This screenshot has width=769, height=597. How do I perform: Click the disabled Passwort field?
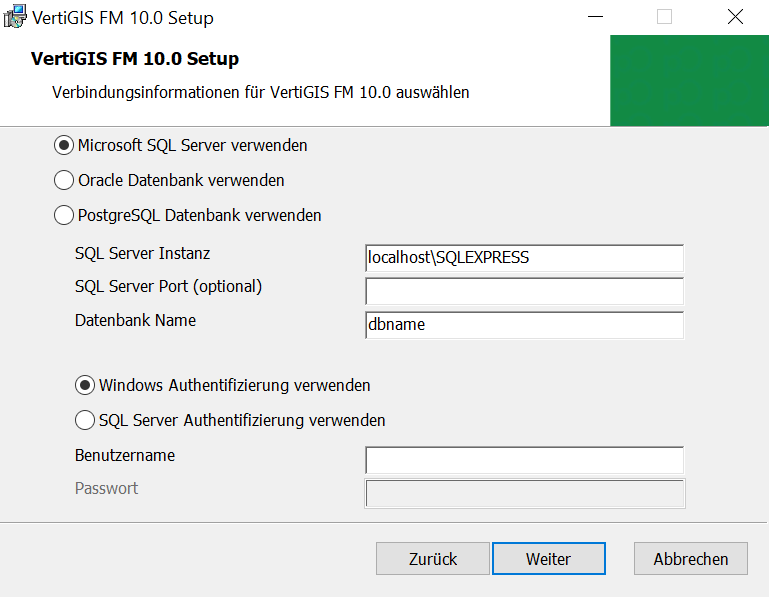524,493
